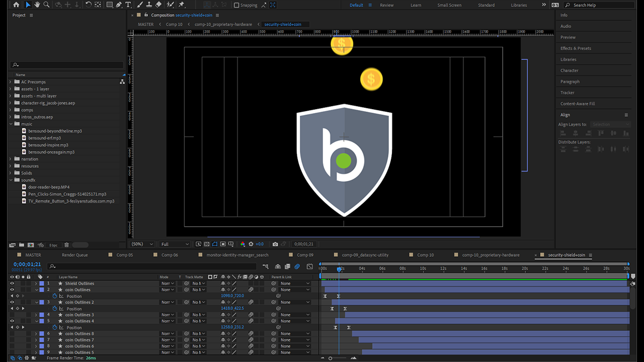Select the Zoom tool in toolbar

46,5
